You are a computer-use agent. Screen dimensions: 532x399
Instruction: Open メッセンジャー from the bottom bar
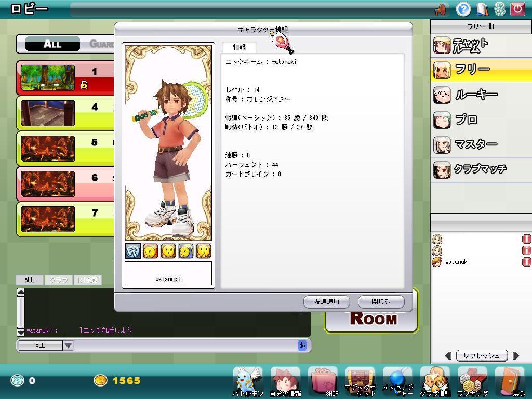click(x=397, y=382)
